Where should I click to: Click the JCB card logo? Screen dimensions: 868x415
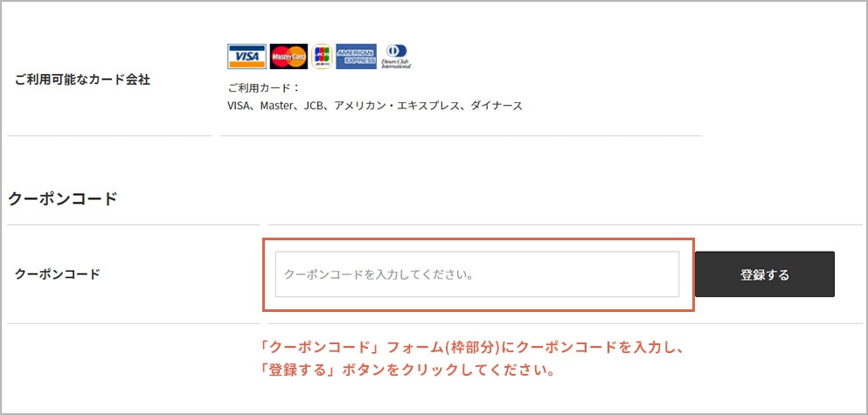[322, 57]
